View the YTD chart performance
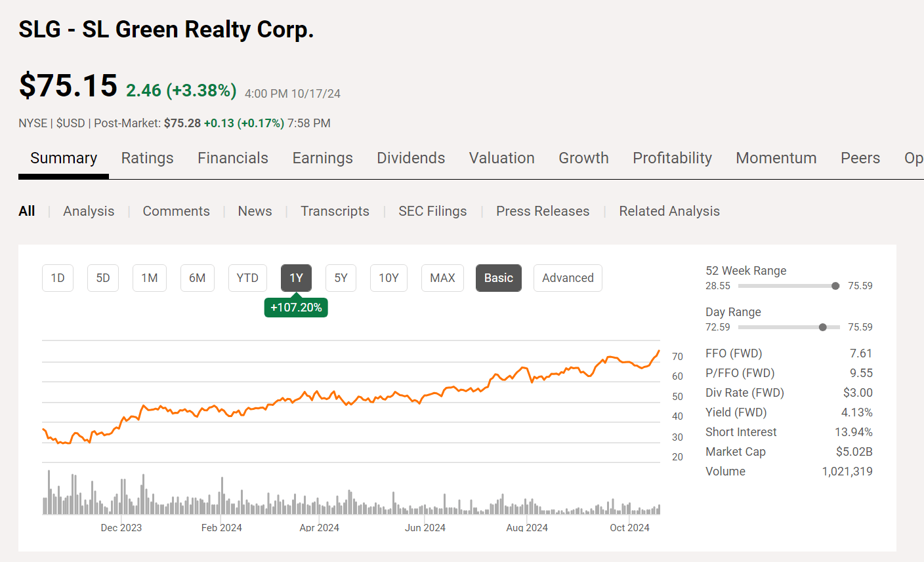 [x=247, y=277]
